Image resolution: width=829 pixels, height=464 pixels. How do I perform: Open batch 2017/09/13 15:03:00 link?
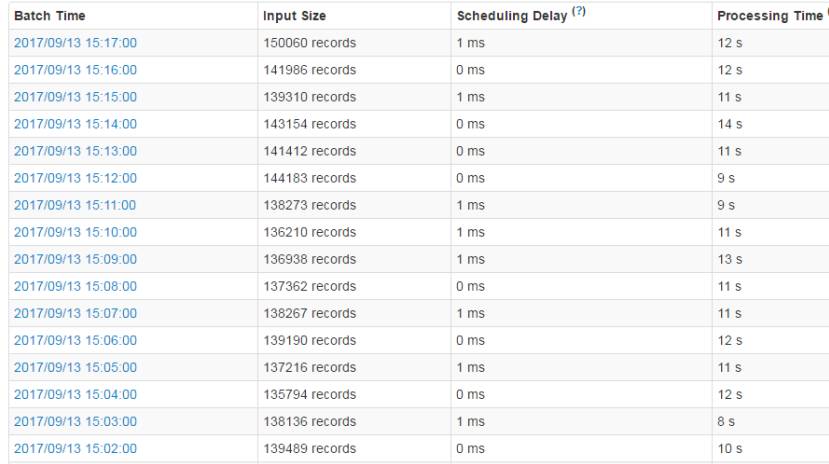pyautogui.click(x=75, y=421)
